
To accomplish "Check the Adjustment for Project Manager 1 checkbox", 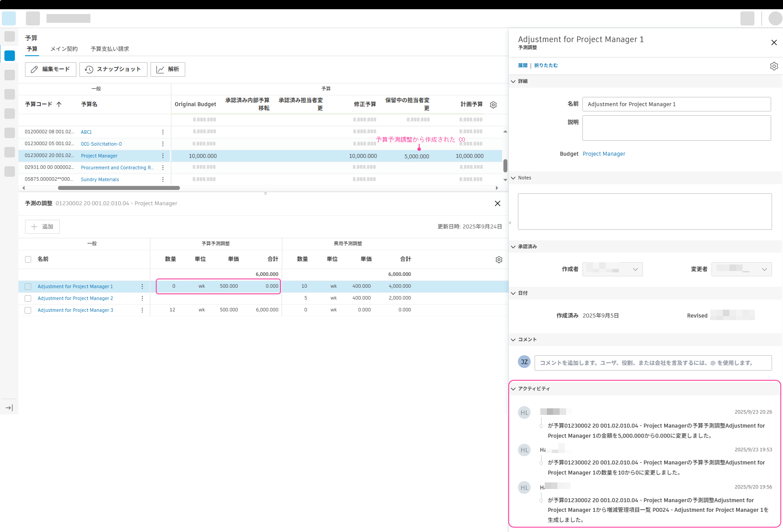I will click(x=28, y=286).
